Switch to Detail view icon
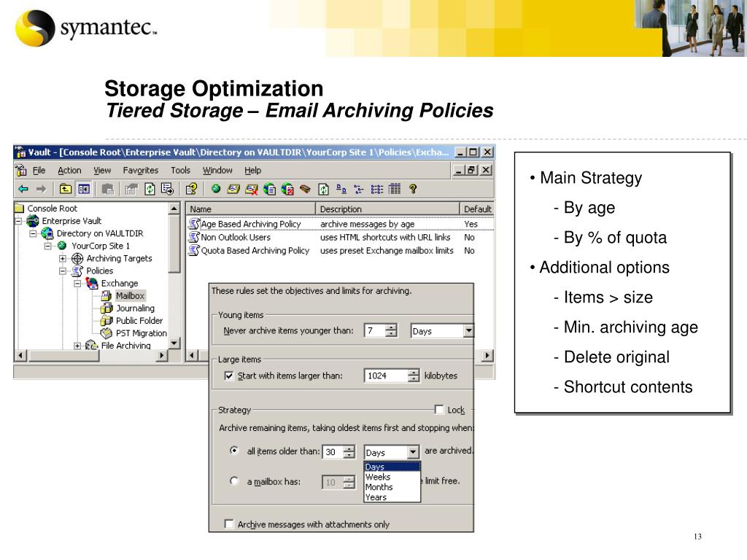The image size is (747, 560). click(395, 189)
